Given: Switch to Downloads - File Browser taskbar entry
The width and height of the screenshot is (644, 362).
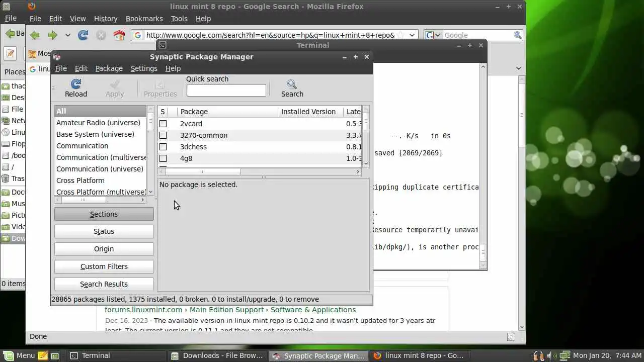Looking at the screenshot, I should [217, 355].
